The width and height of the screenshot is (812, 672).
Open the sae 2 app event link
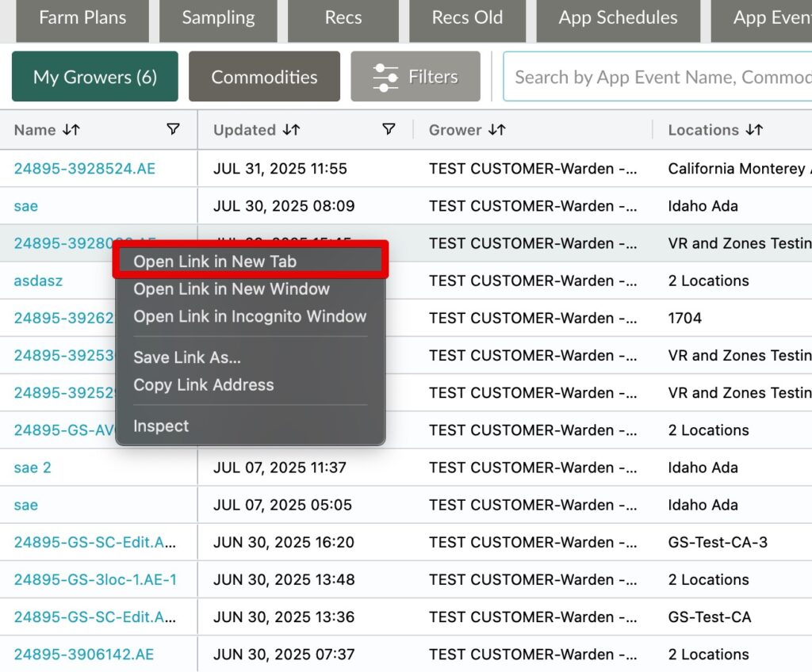coord(33,468)
